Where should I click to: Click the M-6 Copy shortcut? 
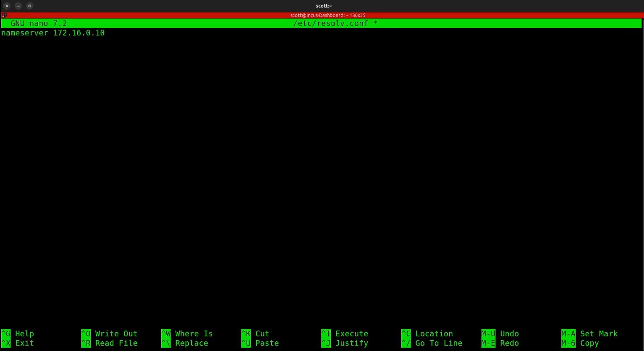580,343
